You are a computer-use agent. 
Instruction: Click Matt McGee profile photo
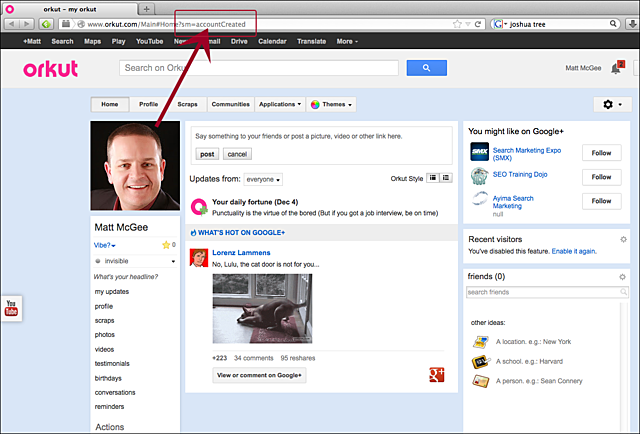coord(135,165)
